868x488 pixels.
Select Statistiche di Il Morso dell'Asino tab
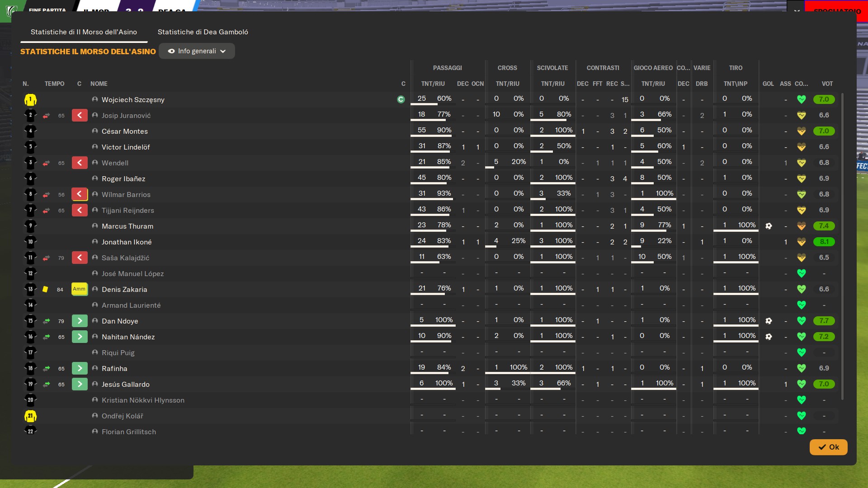[84, 32]
